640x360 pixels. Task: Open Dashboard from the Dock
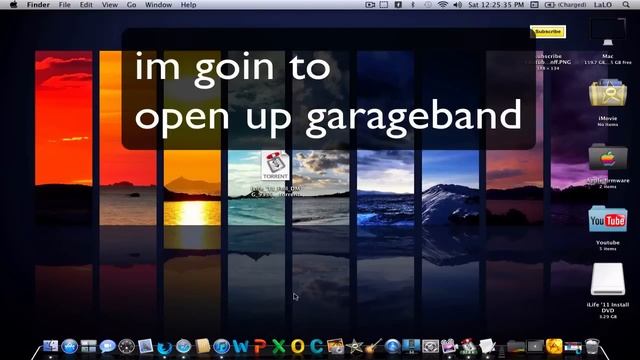[x=127, y=347]
